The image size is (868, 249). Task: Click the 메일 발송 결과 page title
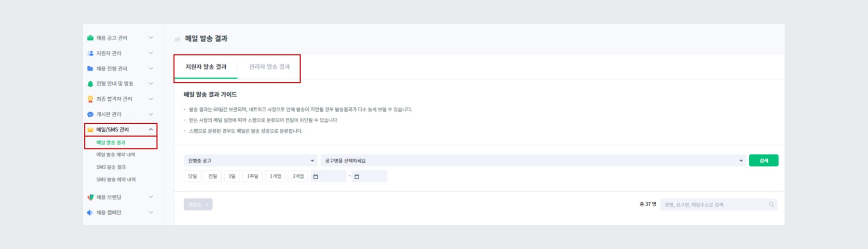(206, 39)
